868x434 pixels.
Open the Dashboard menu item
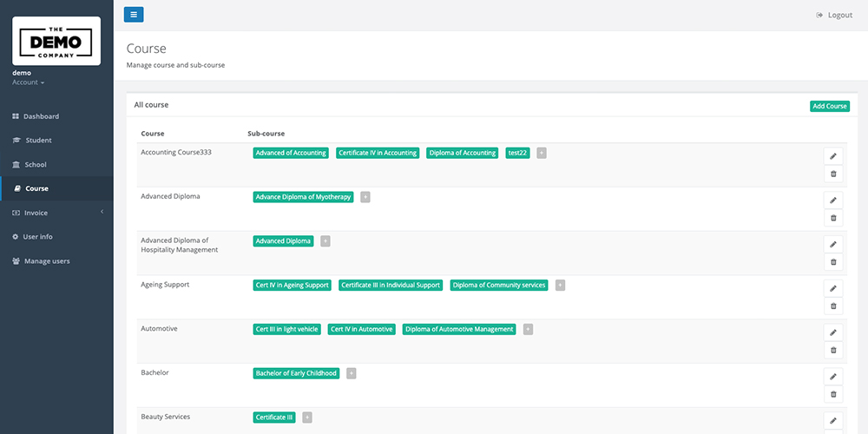41,116
